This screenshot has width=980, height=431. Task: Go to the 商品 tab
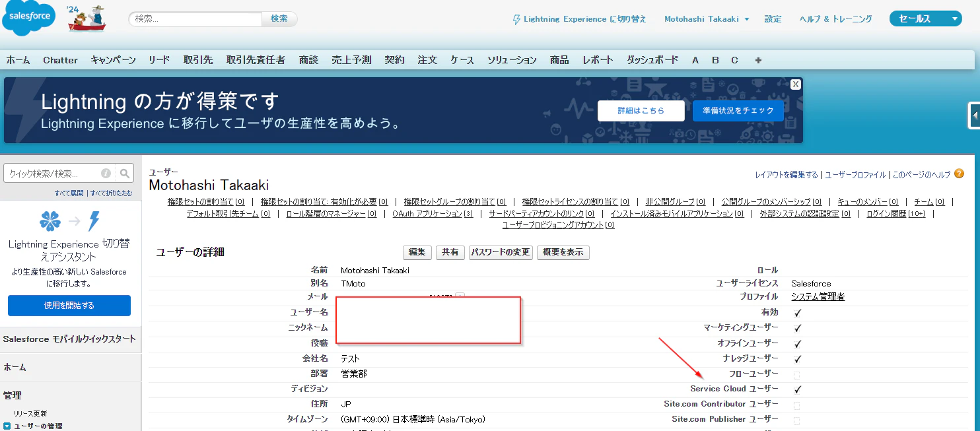[x=559, y=60]
